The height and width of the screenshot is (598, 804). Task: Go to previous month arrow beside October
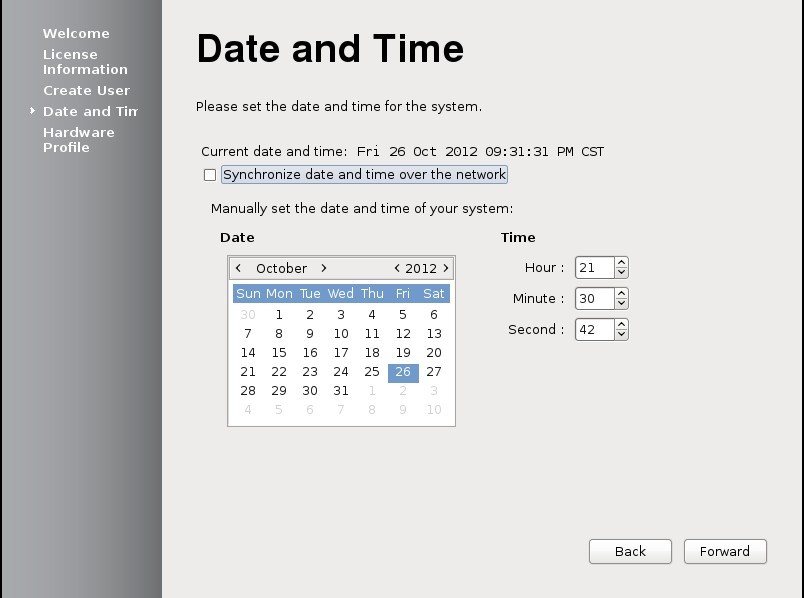[x=238, y=268]
